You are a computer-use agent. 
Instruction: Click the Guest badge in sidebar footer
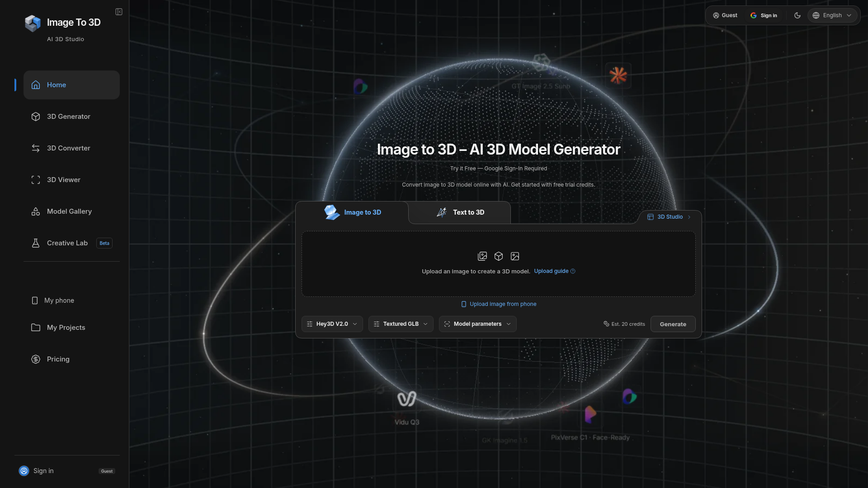tap(107, 471)
